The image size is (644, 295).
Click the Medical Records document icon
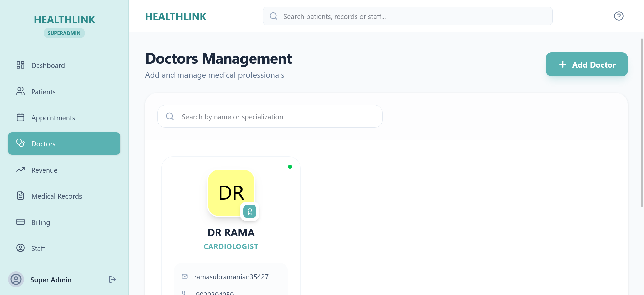[20, 196]
